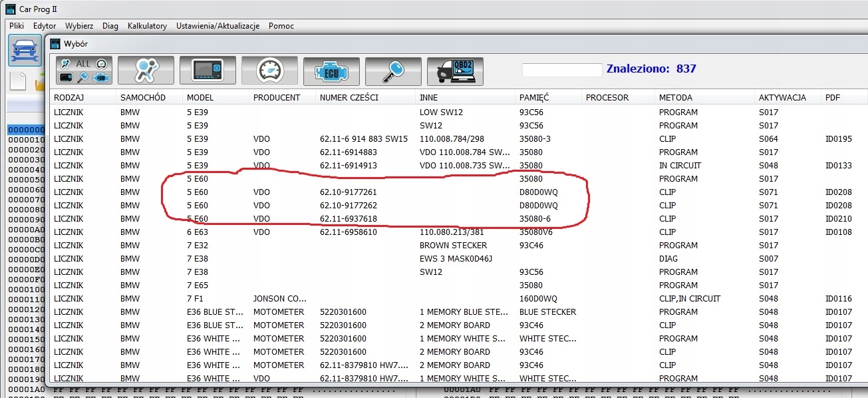Sort by the PRODUCENT column header

click(x=283, y=97)
